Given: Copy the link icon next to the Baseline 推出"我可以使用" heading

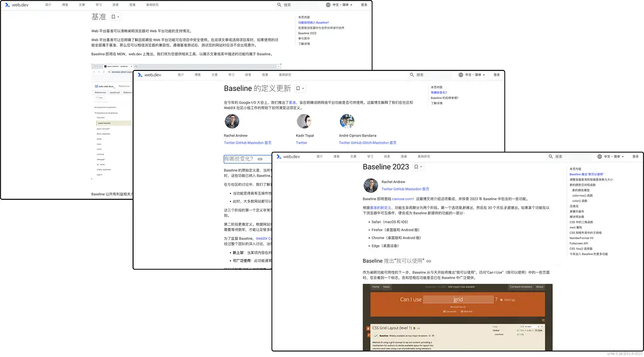Looking at the screenshot, I should click(x=429, y=261).
